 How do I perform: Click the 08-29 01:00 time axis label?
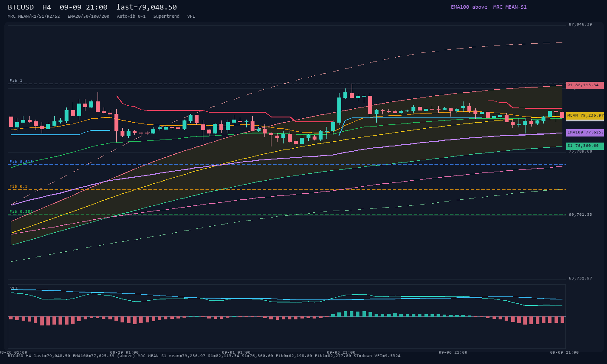coord(124,352)
